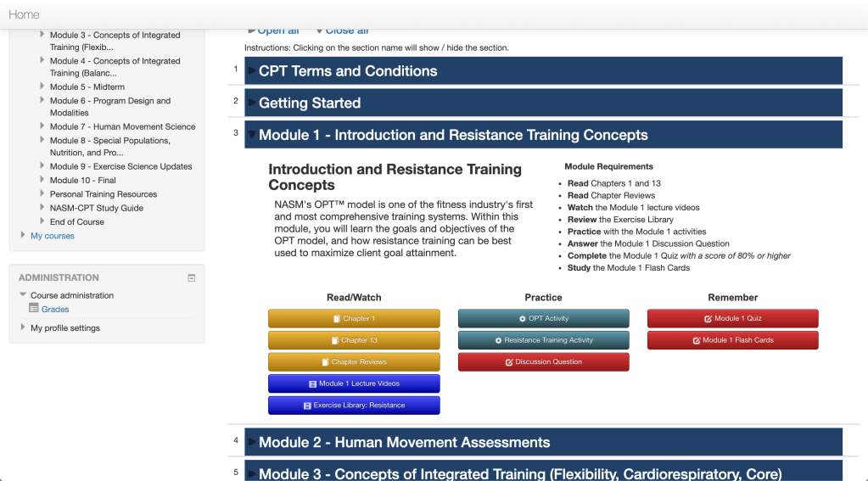Play Module 1 Lecture Videos
Screen dimensions: 868x481
[354, 383]
